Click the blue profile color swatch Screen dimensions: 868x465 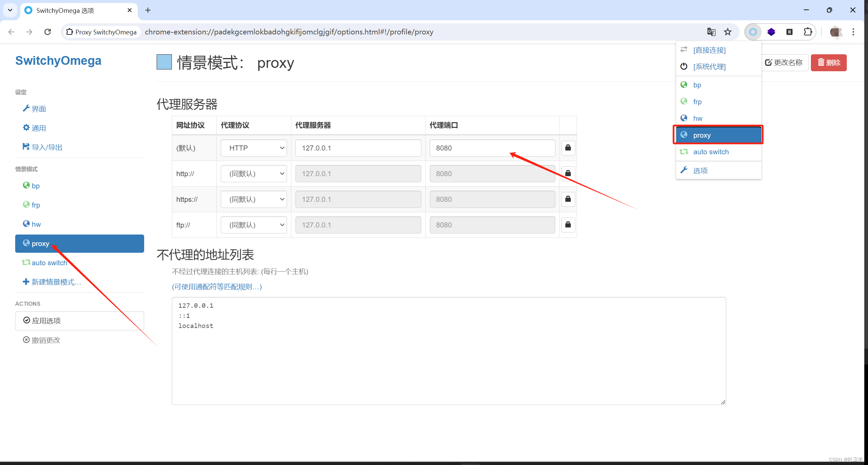coord(164,62)
